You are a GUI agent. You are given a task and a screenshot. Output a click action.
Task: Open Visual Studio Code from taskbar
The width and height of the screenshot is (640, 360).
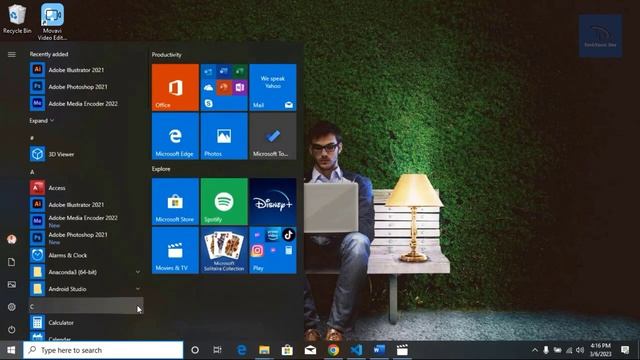click(356, 350)
